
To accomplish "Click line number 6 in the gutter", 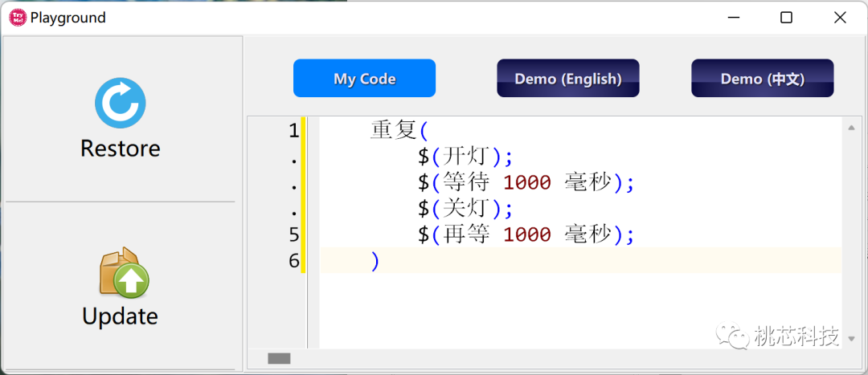I will pyautogui.click(x=293, y=261).
